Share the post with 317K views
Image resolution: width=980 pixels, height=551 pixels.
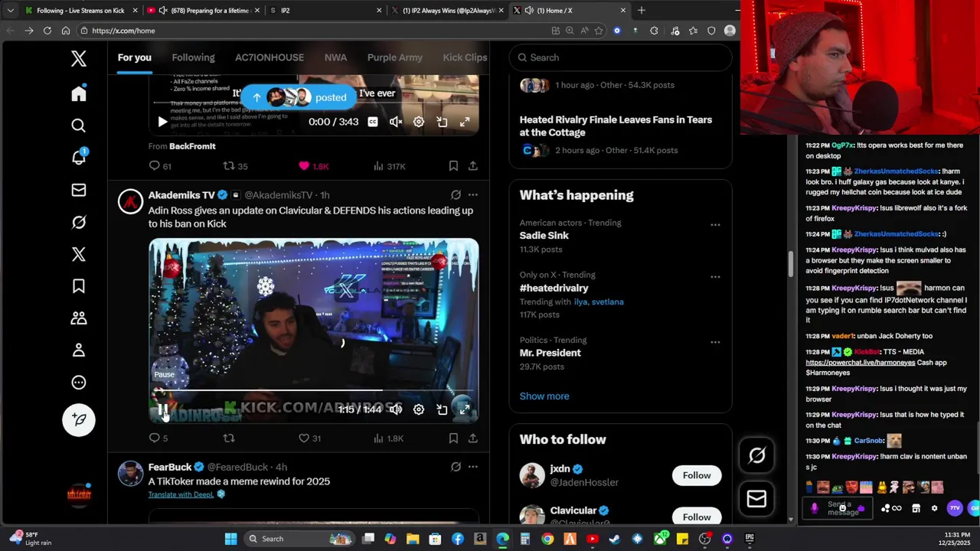[473, 165]
